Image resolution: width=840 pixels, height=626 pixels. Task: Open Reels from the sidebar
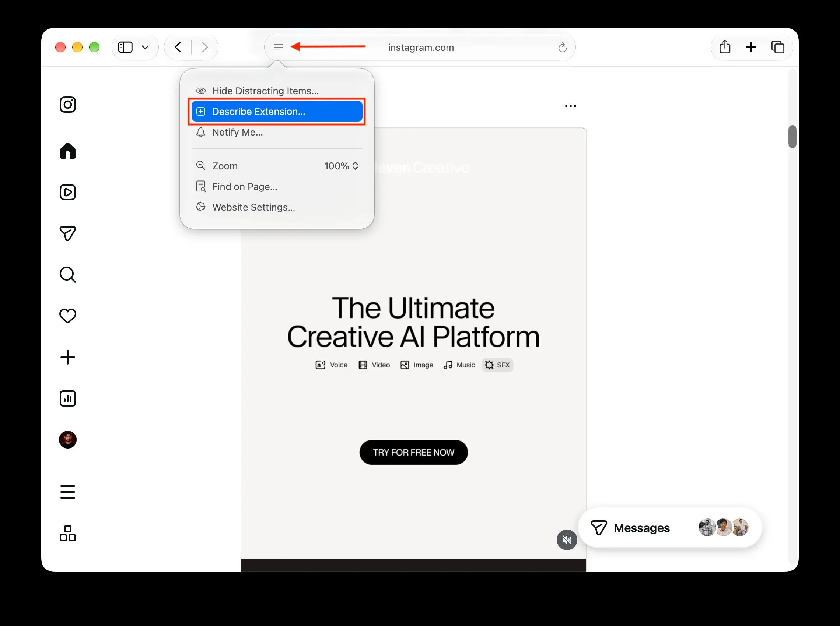(68, 192)
